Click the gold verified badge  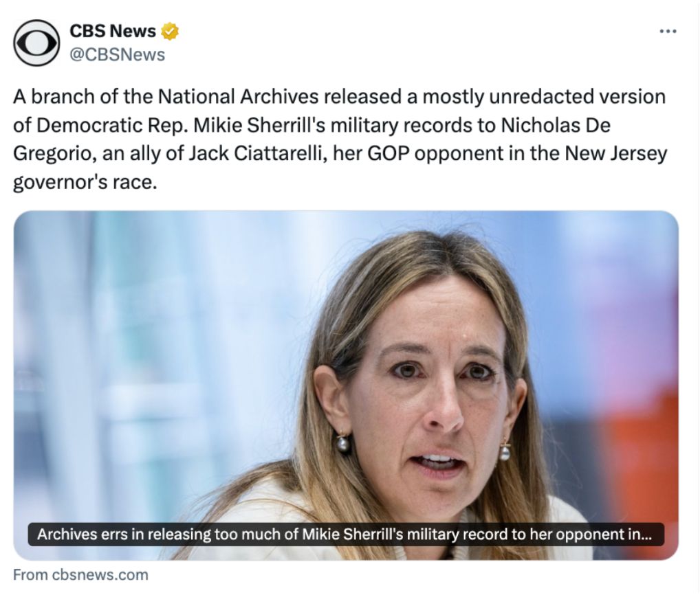click(170, 31)
